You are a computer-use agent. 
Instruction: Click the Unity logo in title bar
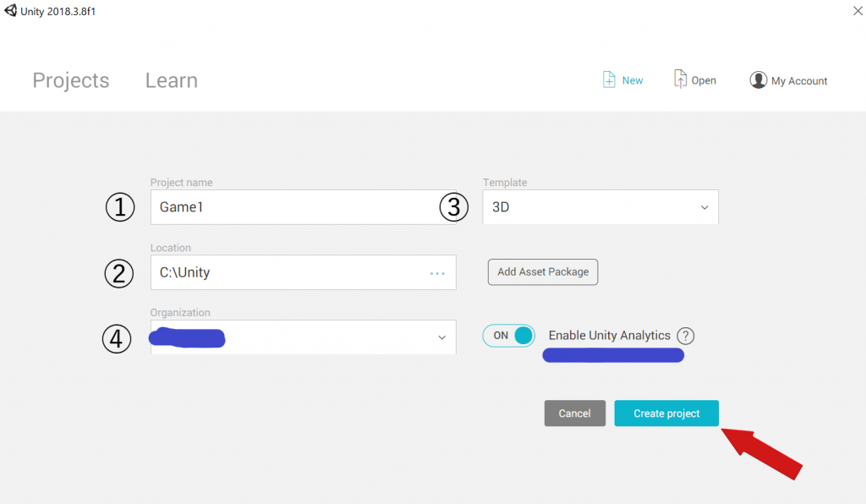pyautogui.click(x=10, y=10)
